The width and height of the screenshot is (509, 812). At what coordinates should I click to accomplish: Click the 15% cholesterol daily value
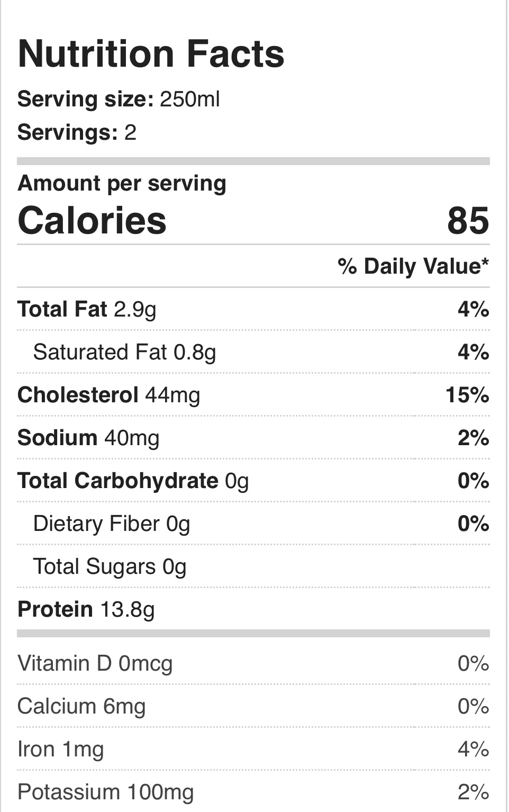point(467,395)
